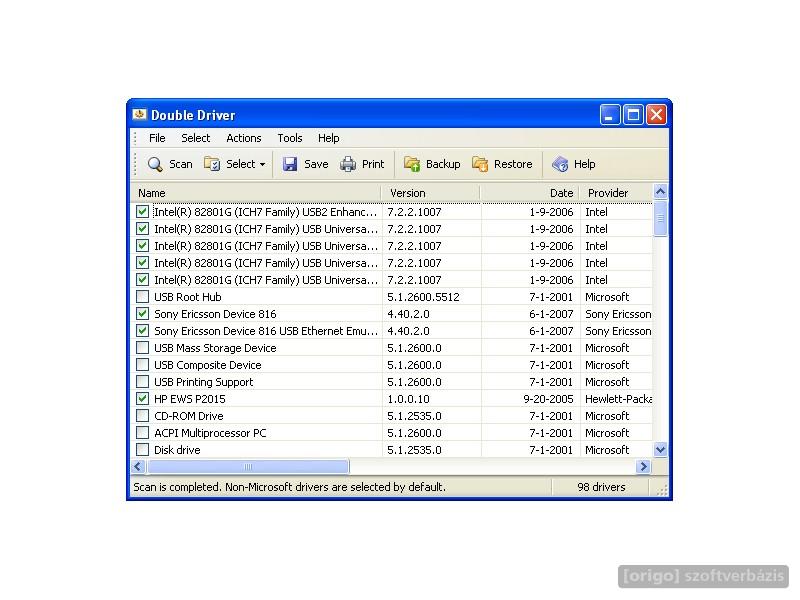
Task: Sort by the Version column header
Action: point(431,193)
